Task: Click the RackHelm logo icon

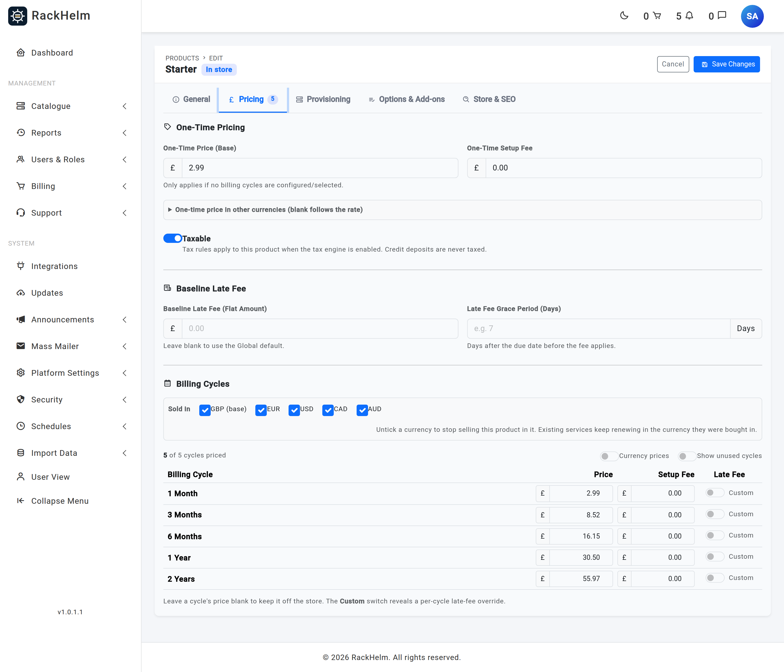Action: 17,16
